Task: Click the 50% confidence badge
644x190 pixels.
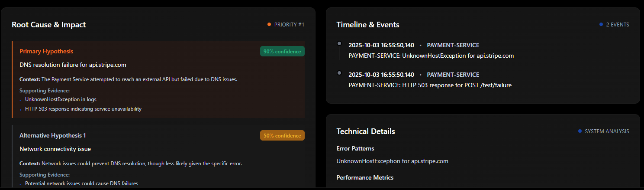Action: (282, 135)
